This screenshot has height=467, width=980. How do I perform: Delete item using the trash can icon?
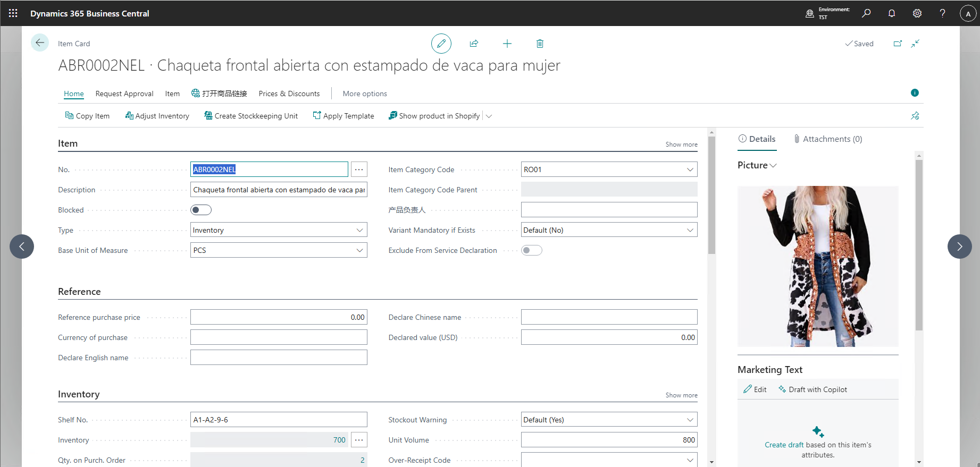tap(540, 44)
